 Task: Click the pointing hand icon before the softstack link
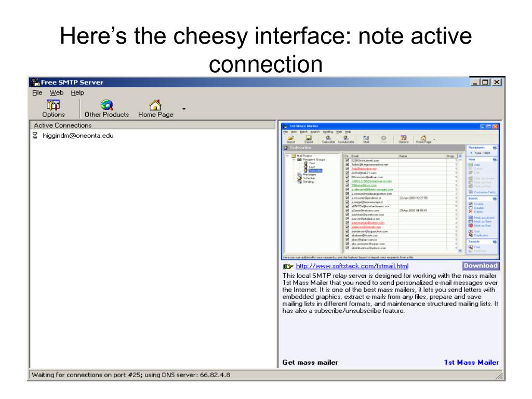point(288,267)
